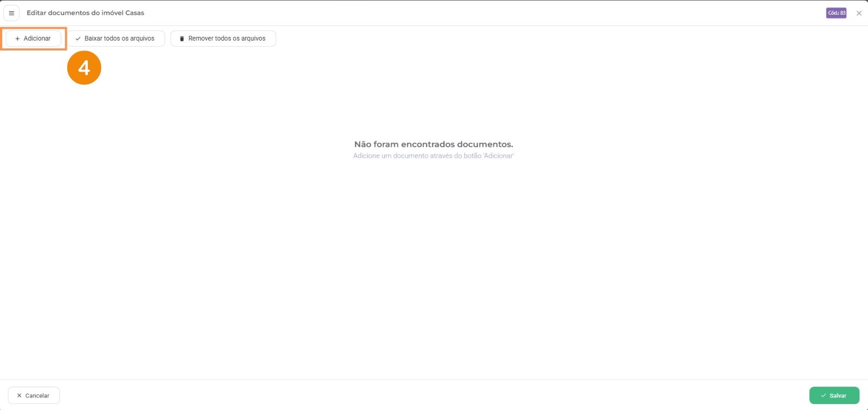Click the checkmark icon inside Salvar

click(823, 395)
